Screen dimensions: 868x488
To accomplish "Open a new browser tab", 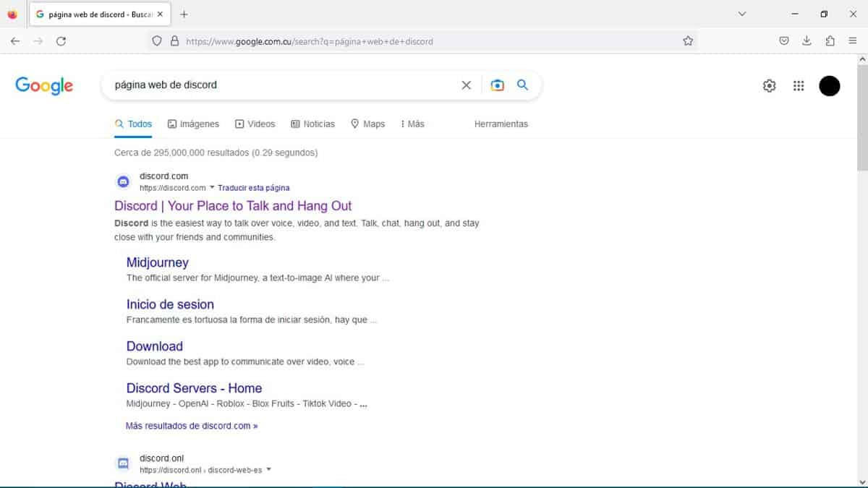I will [184, 14].
